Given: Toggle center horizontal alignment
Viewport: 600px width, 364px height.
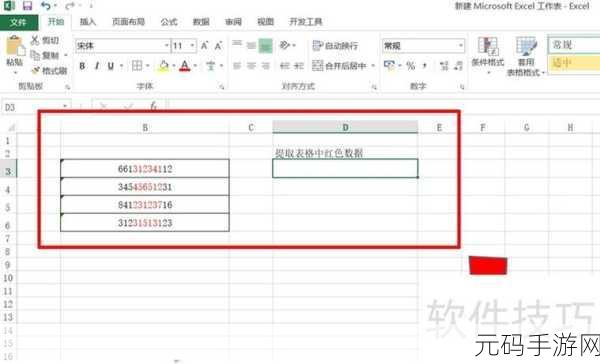Looking at the screenshot, I should tap(251, 66).
